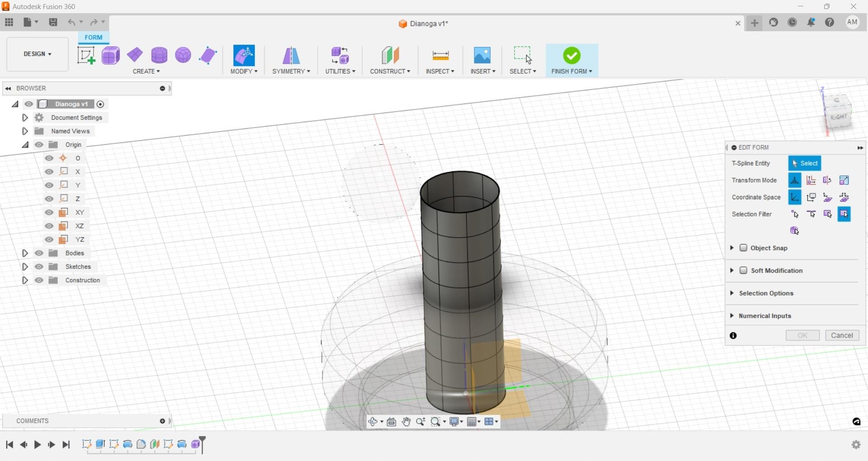Screen dimensions: 868x461
Task: Expand the Named Views node
Action: (25, 131)
